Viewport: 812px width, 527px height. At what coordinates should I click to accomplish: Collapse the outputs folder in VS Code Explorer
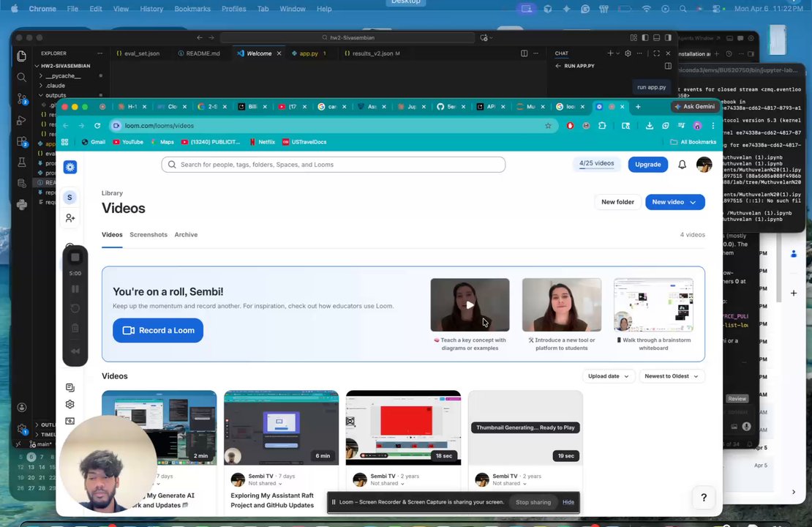[55, 95]
